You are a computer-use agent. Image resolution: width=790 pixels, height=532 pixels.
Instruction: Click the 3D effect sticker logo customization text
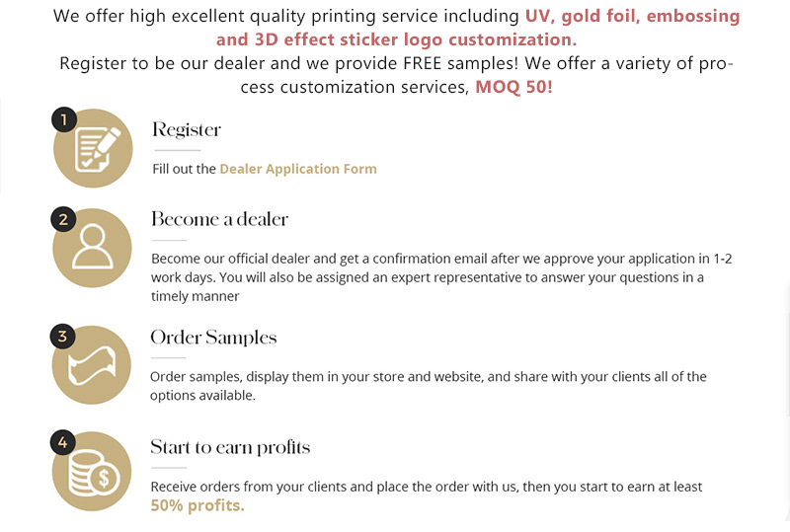point(396,40)
